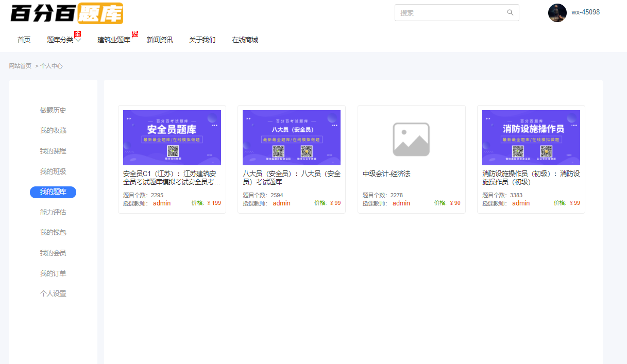Open 我的钱包 in the sidebar

tap(53, 233)
